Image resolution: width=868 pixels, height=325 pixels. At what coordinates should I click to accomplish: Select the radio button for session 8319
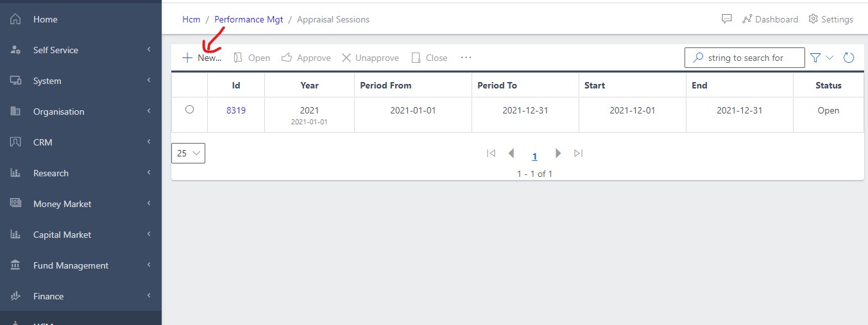tap(189, 110)
